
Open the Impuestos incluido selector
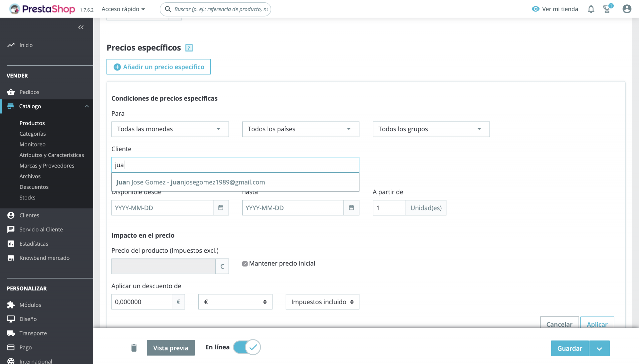click(322, 302)
